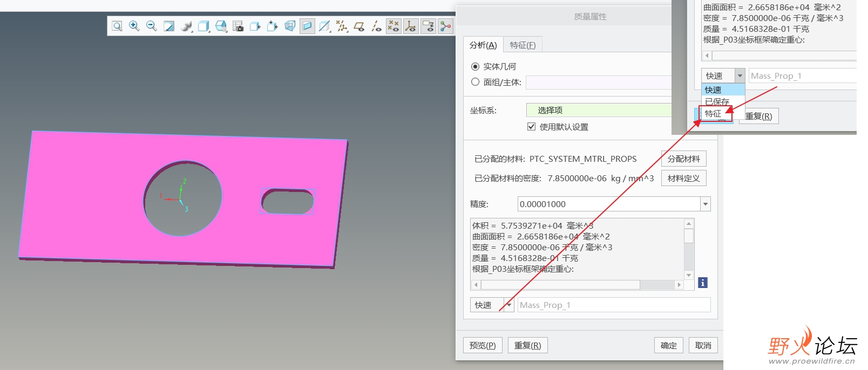Select the 面组/主体 radio button
The width and height of the screenshot is (868, 370).
pos(475,82)
